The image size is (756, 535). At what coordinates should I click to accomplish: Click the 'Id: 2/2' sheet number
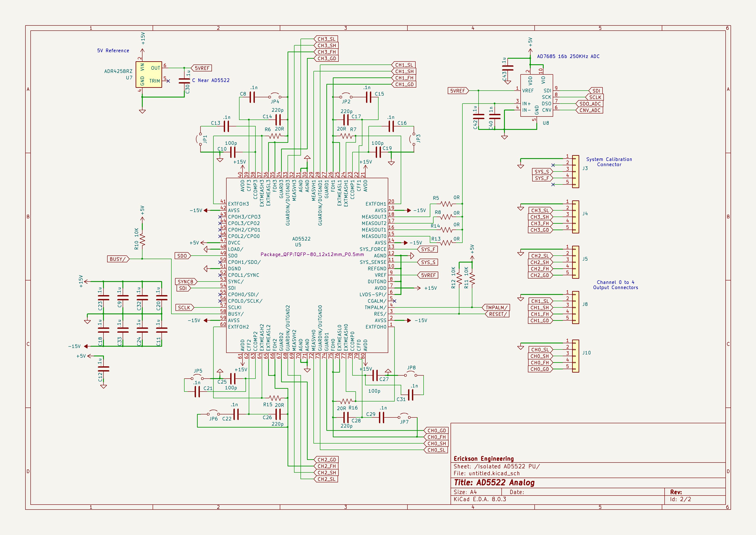click(x=680, y=499)
